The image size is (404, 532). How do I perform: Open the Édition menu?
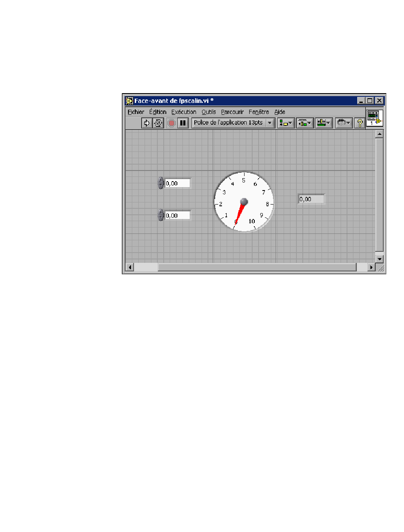coord(157,112)
